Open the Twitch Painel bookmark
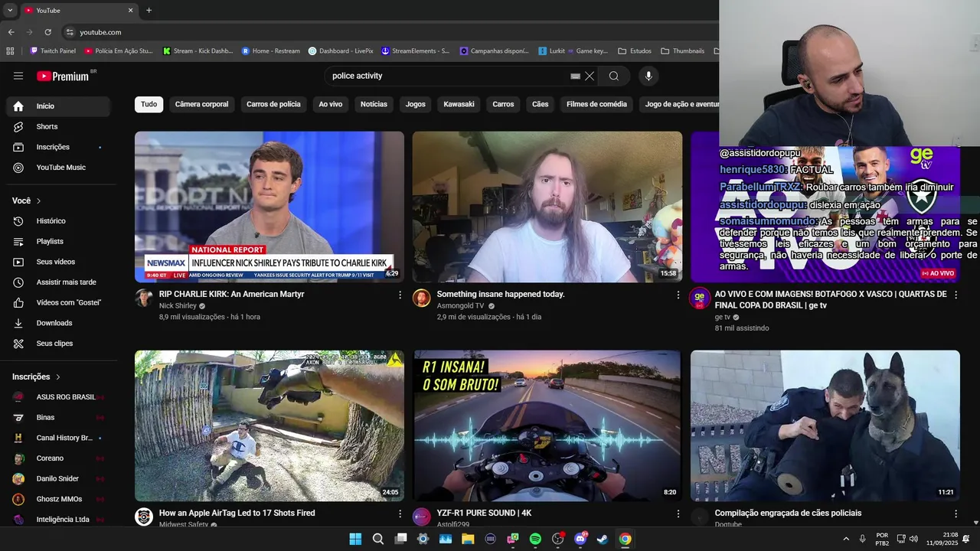 (x=53, y=51)
